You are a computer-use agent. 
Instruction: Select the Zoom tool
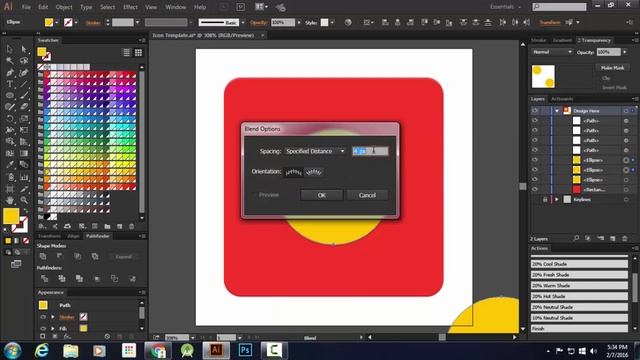point(24,200)
